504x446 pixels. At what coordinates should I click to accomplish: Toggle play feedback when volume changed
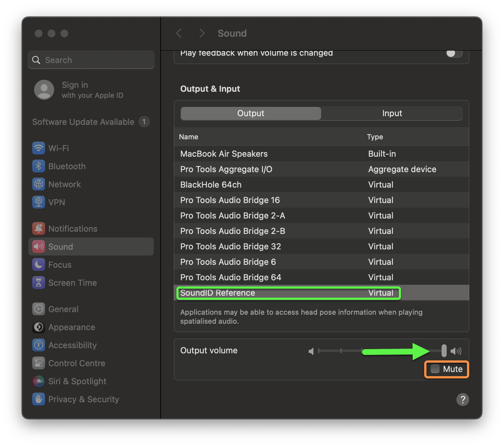[x=454, y=53]
